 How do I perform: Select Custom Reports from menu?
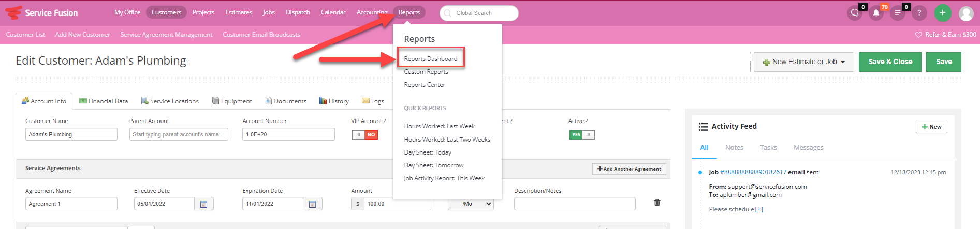(x=426, y=72)
